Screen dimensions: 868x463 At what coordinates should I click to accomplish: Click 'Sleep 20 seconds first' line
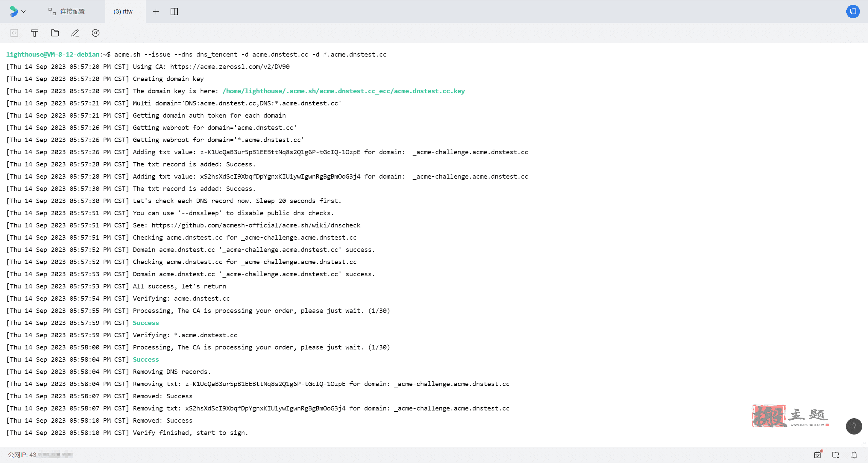tap(174, 201)
